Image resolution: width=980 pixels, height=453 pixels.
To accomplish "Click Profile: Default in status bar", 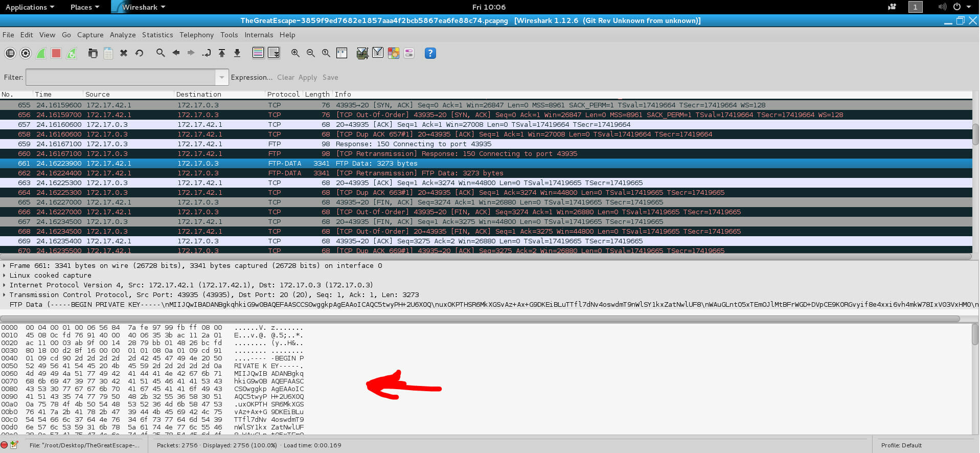I will [x=901, y=445].
